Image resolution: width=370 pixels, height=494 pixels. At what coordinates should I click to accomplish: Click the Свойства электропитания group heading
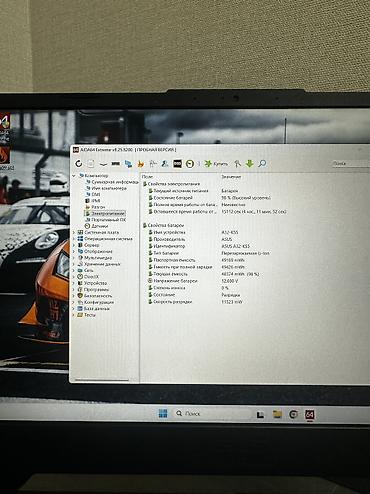pyautogui.click(x=171, y=184)
